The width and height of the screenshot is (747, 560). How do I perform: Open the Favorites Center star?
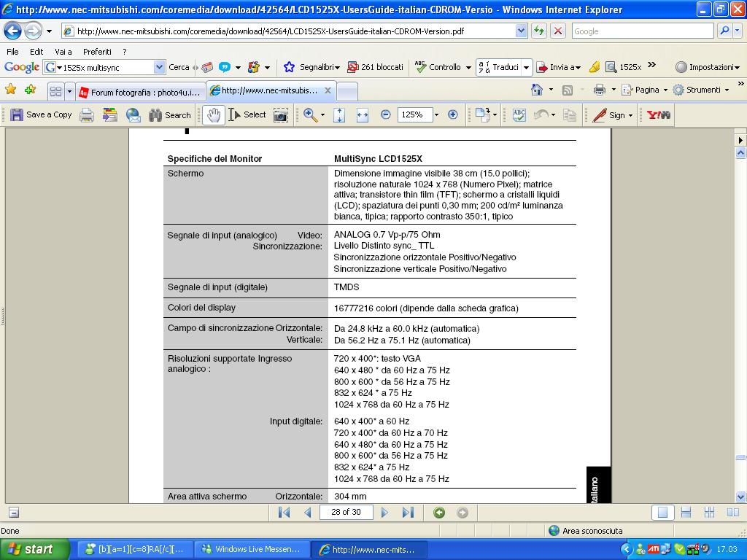pos(10,90)
